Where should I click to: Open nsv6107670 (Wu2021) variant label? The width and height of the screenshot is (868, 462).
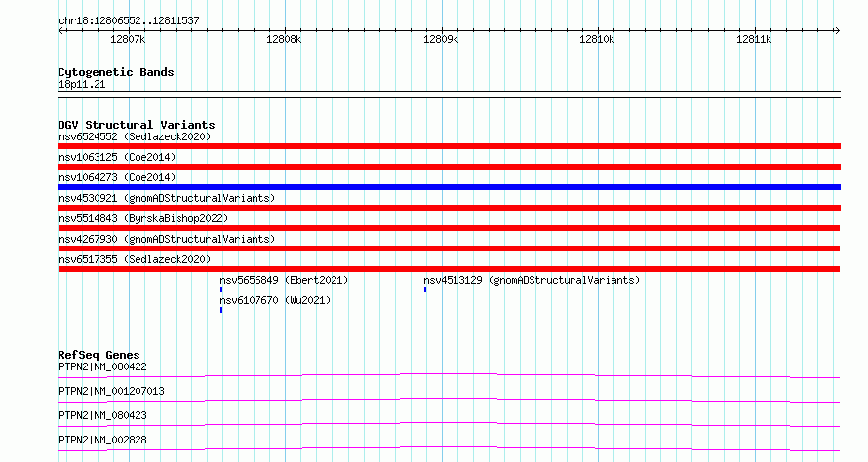coord(275,300)
